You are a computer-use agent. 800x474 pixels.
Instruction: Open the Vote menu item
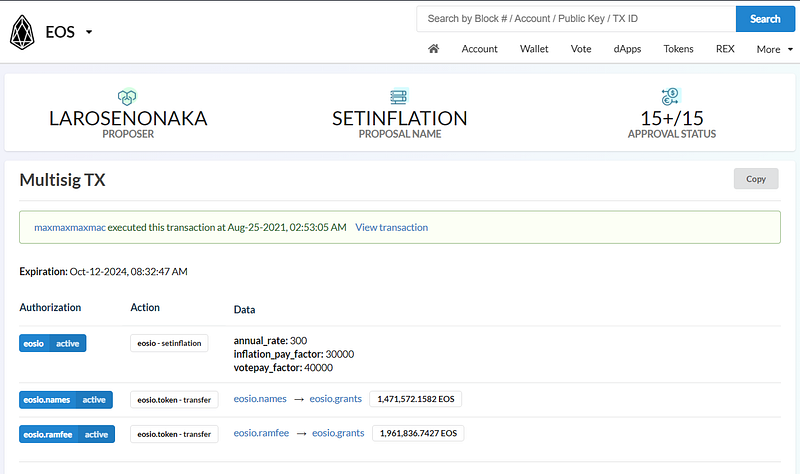pos(581,49)
